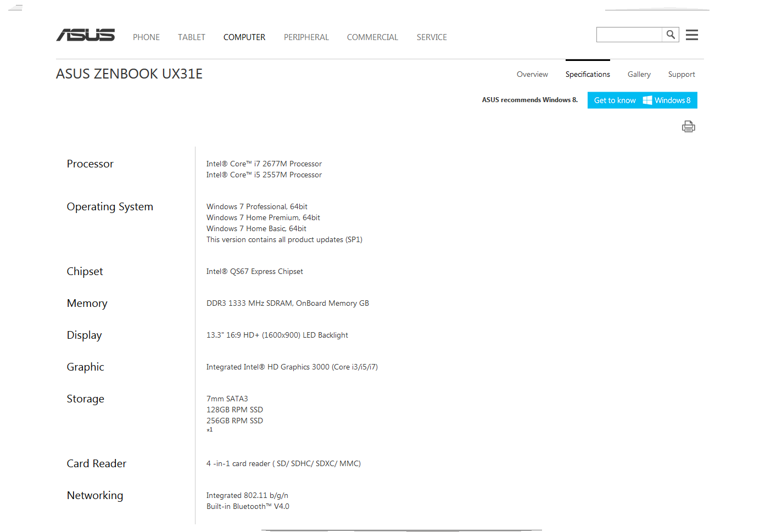Select Built-in Bluetooth V4.0 text

tap(248, 506)
